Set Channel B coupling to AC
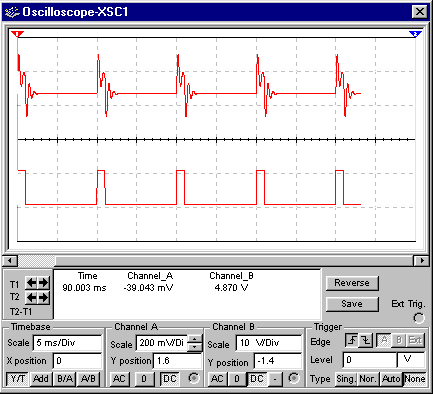 (217, 379)
